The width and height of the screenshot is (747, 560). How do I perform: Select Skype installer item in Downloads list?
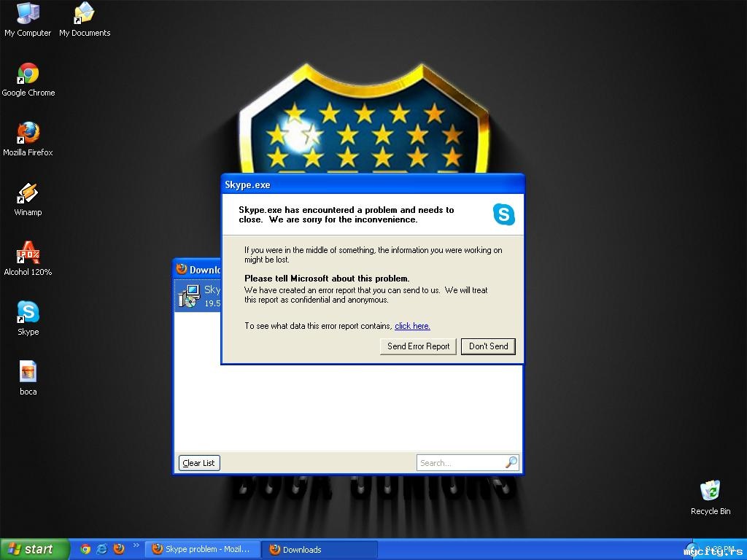point(198,296)
